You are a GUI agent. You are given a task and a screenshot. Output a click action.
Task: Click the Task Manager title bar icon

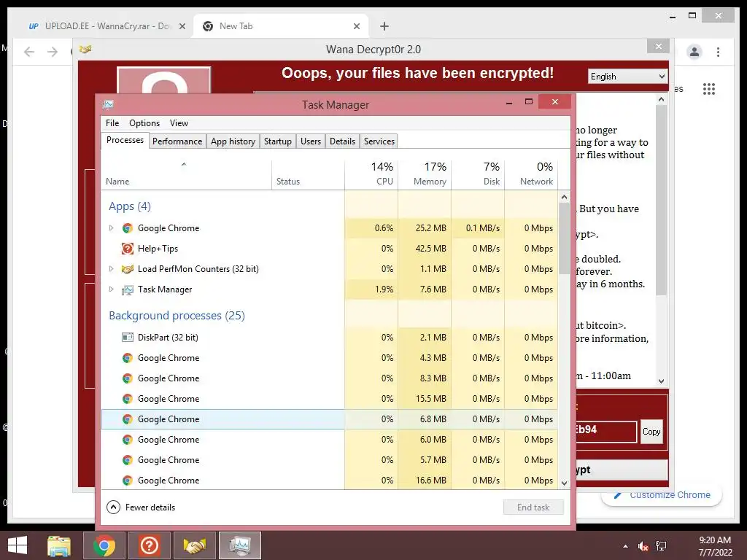coord(109,104)
